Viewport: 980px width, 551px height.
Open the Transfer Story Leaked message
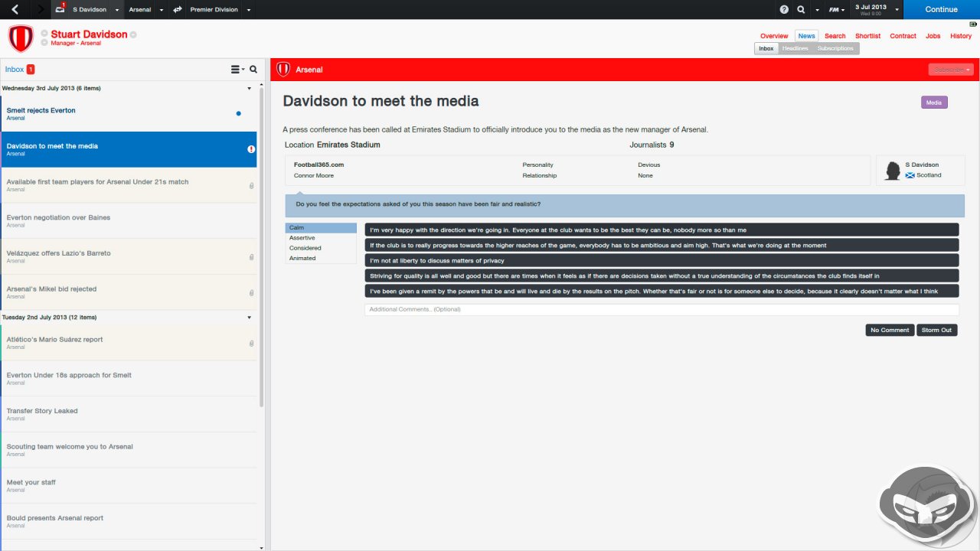129,414
